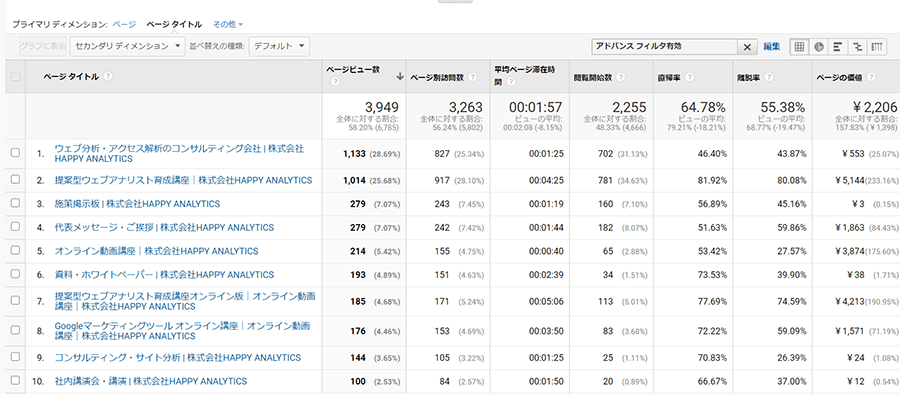Open 社内講演会・講演 page title link
The width and height of the screenshot is (900, 394).
click(150, 381)
